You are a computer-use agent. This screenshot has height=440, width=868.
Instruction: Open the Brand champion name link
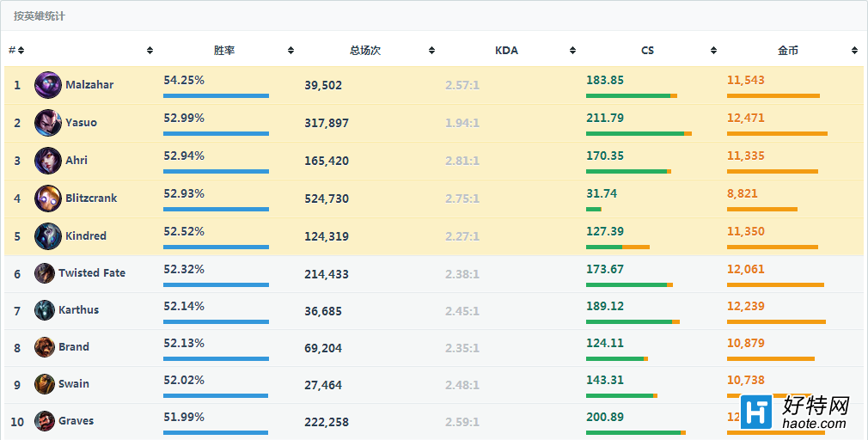(x=74, y=347)
